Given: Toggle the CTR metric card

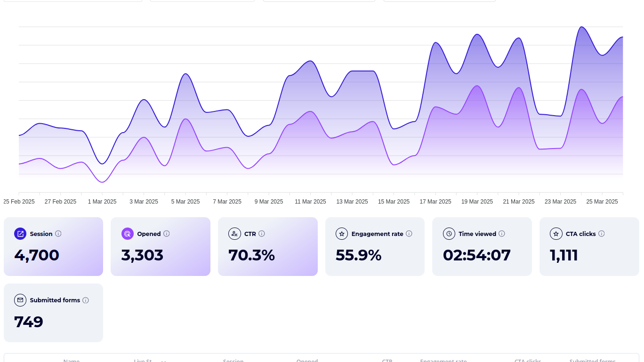Looking at the screenshot, I should pos(268,246).
